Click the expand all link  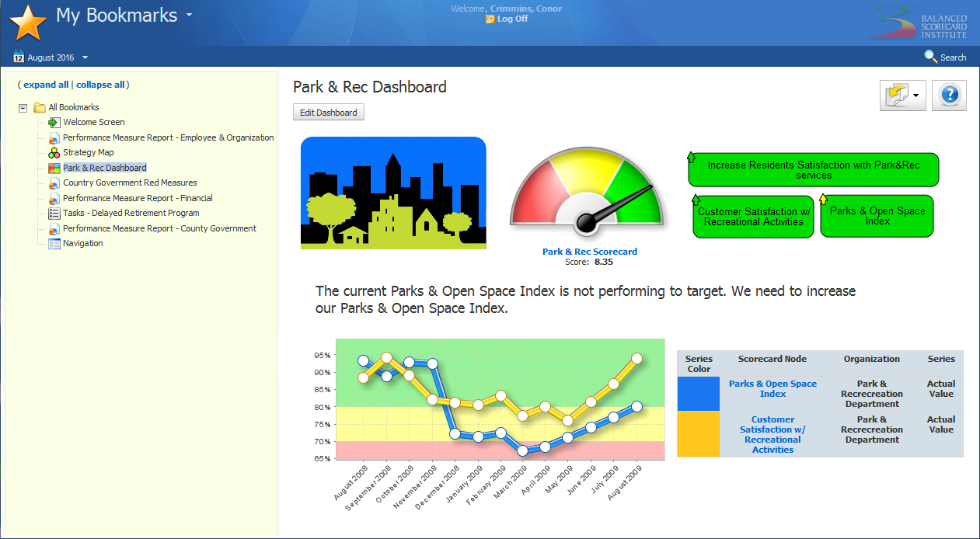[46, 85]
